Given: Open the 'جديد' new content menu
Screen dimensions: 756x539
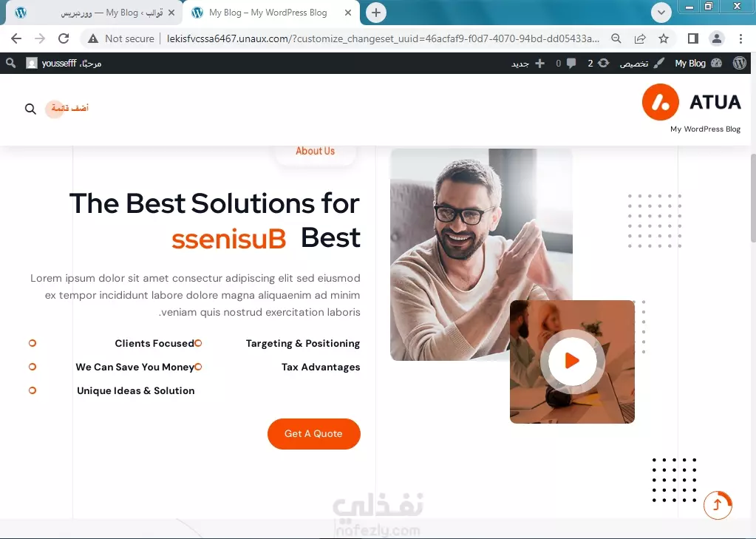Looking at the screenshot, I should click(x=528, y=63).
